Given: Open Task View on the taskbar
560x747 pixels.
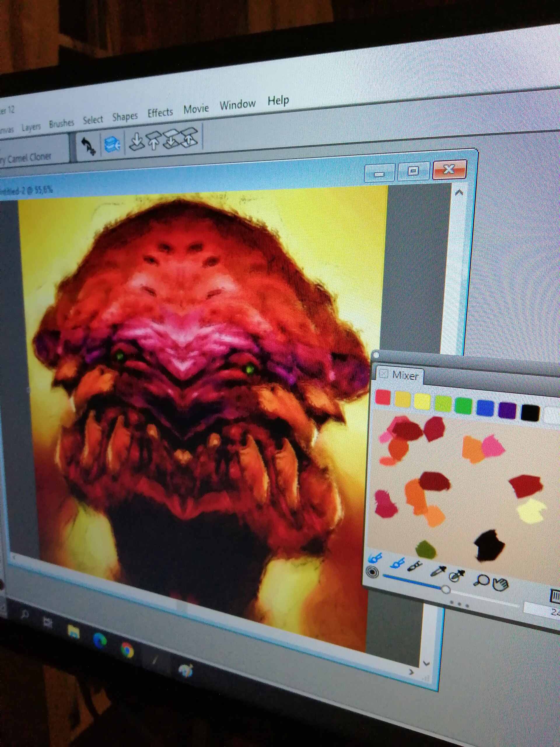Looking at the screenshot, I should pyautogui.click(x=48, y=622).
